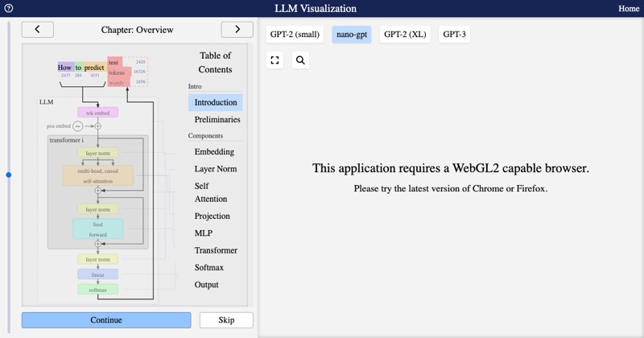Open Projection section

coord(213,216)
